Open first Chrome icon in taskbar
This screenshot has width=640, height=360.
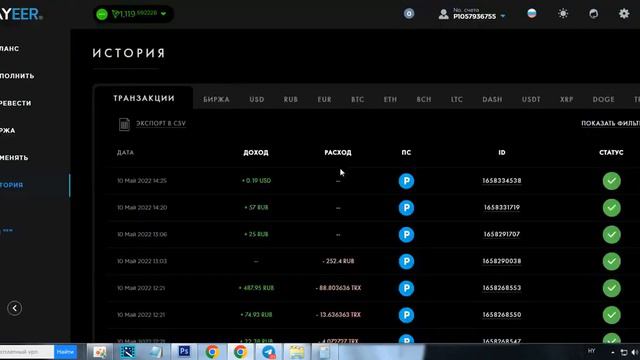pos(212,351)
